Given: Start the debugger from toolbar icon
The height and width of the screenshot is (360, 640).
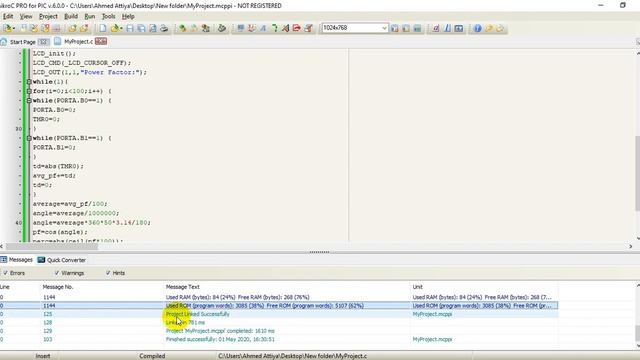Looking at the screenshot, I should tap(240, 28).
